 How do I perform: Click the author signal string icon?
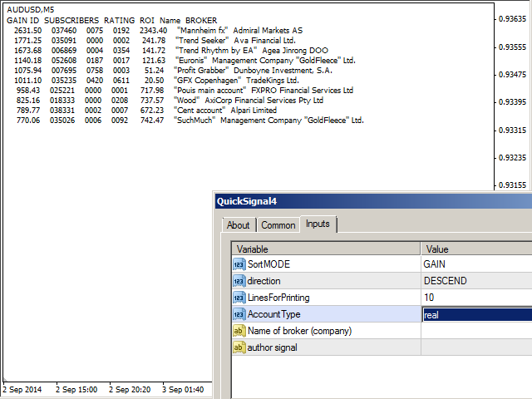(x=239, y=347)
